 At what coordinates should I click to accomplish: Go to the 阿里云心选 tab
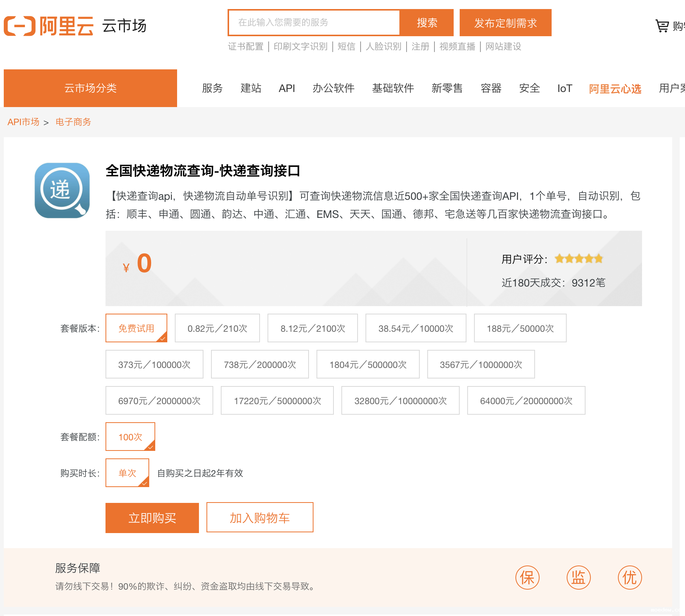[x=615, y=89]
